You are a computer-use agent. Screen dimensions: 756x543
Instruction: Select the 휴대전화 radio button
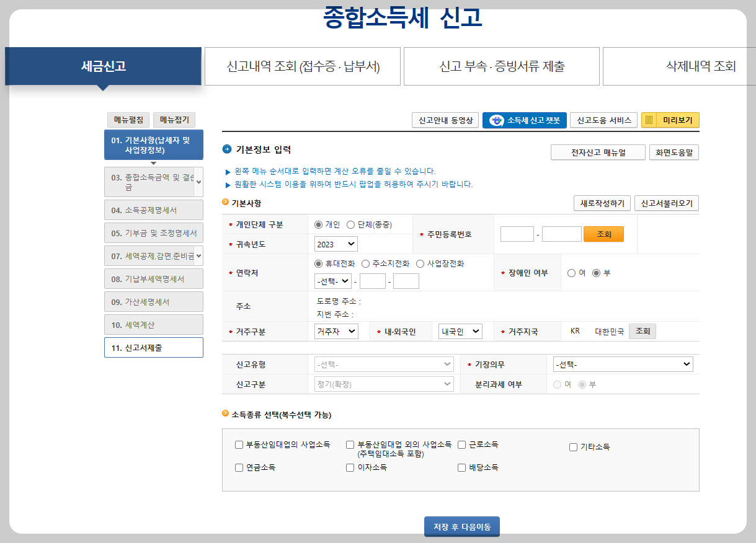point(319,263)
